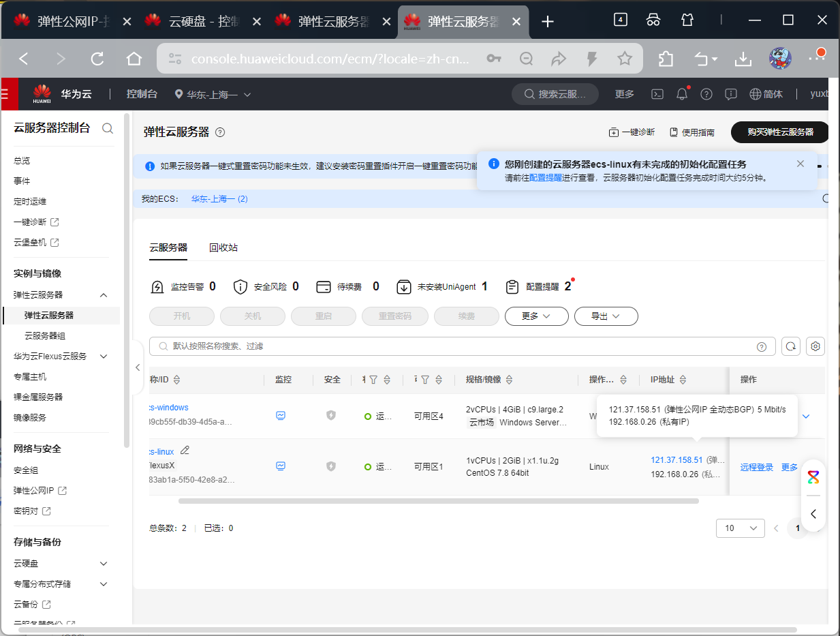
Task: Go to the browser home page
Action: pos(134,59)
